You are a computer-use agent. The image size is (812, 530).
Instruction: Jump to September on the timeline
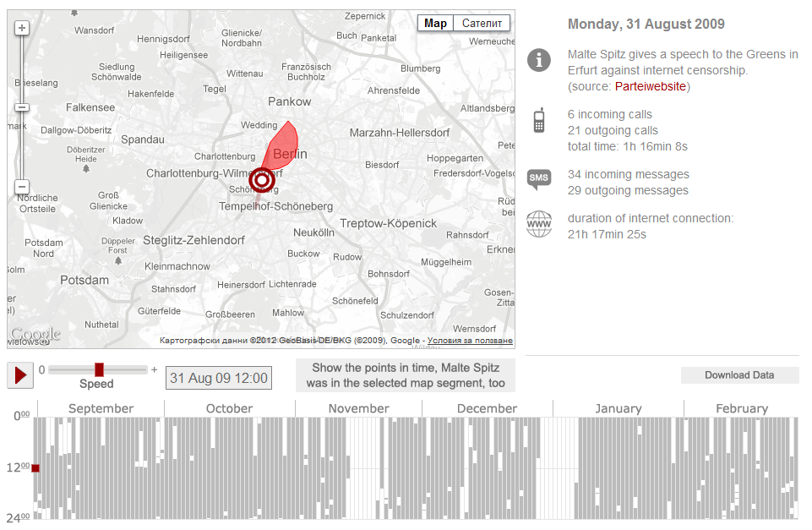(x=101, y=408)
